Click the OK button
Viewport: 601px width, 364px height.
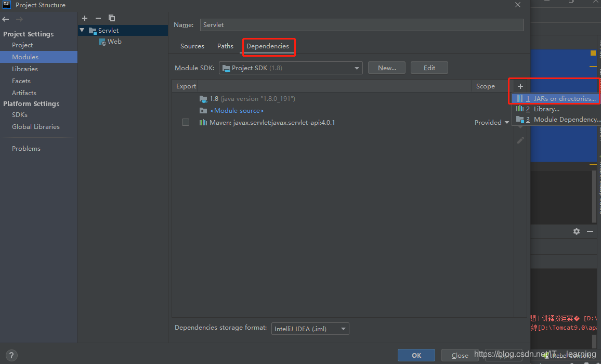[x=416, y=355]
